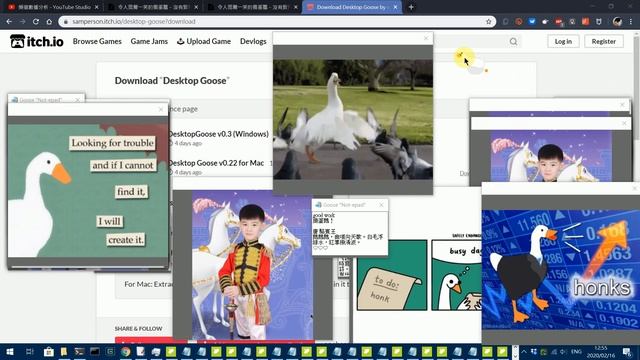640x360 pixels.
Task: Show hidden system tray icons
Action: coord(524,352)
